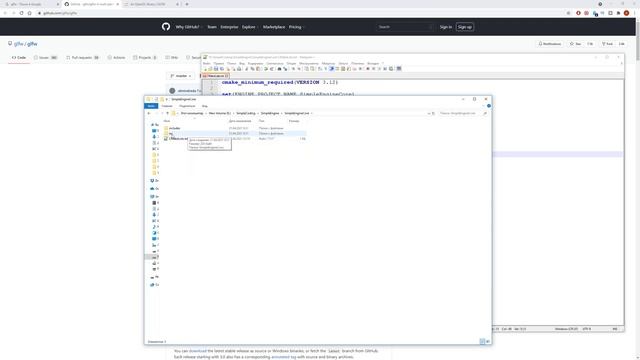Open Explorer Главная ribbon tab
The width and height of the screenshot is (640, 360).
click(x=167, y=106)
